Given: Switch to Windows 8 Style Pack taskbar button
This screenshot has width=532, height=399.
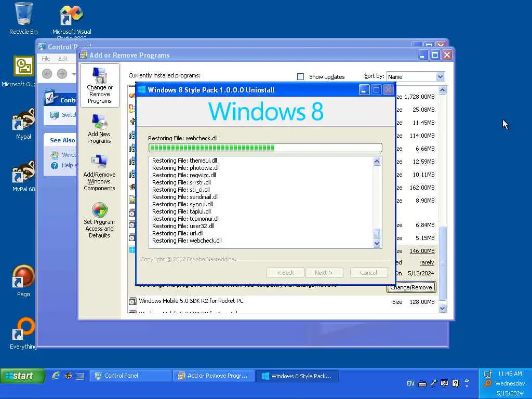Looking at the screenshot, I should tap(297, 376).
